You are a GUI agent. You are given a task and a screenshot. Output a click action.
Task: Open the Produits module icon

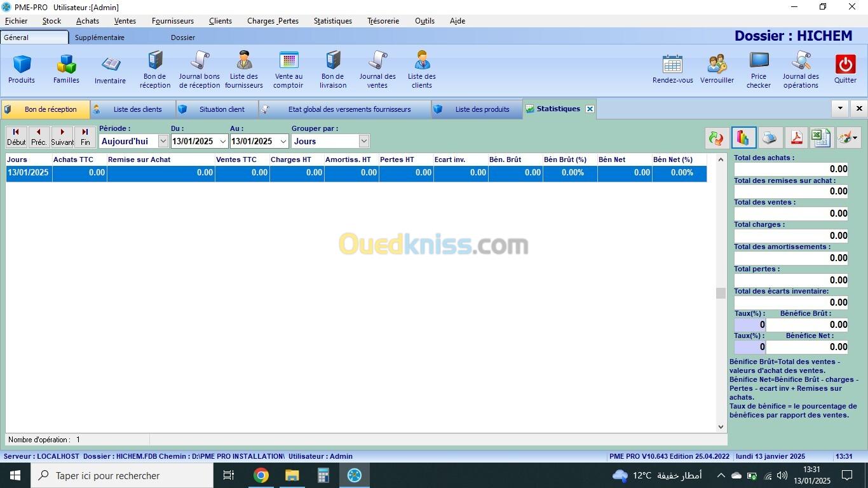(x=22, y=69)
